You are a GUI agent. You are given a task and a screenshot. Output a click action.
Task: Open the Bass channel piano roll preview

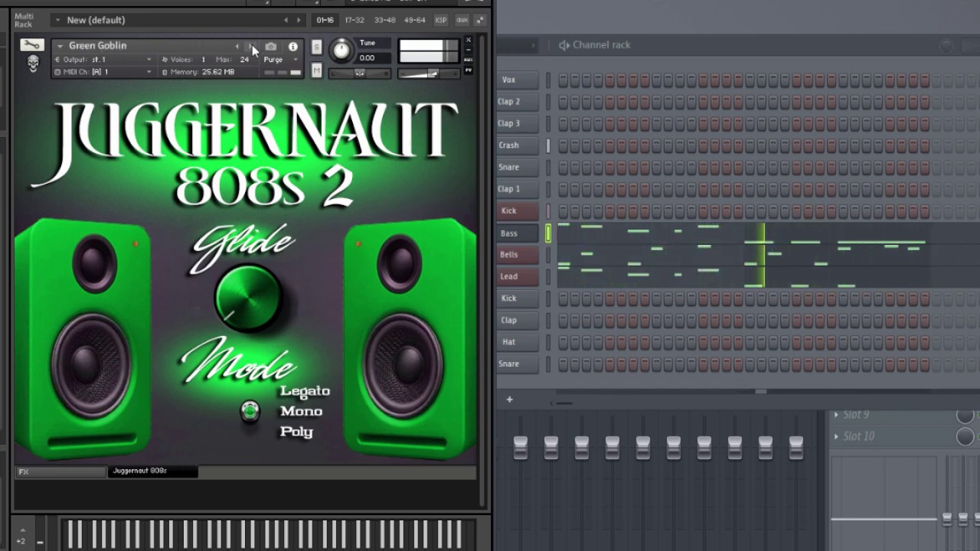point(743,233)
